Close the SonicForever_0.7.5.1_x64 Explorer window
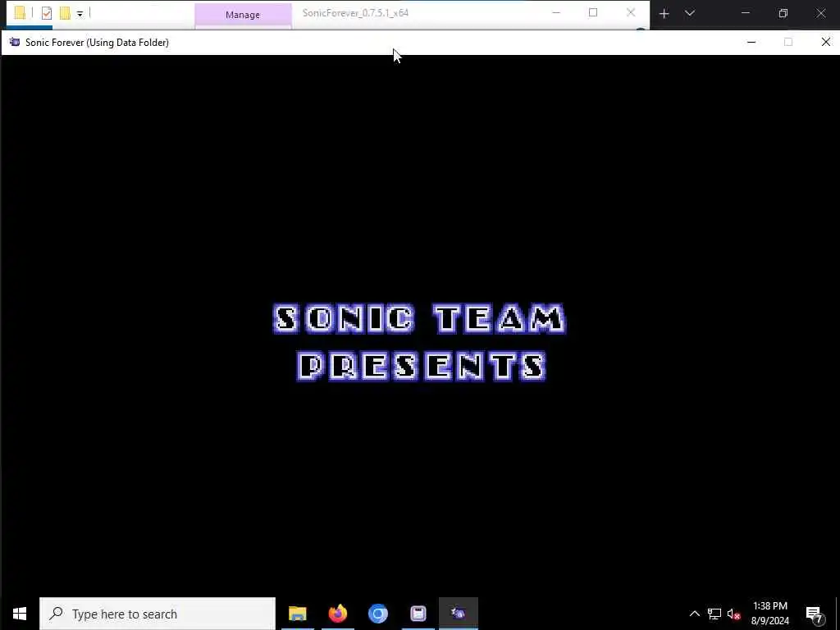This screenshot has height=630, width=840. coord(631,13)
